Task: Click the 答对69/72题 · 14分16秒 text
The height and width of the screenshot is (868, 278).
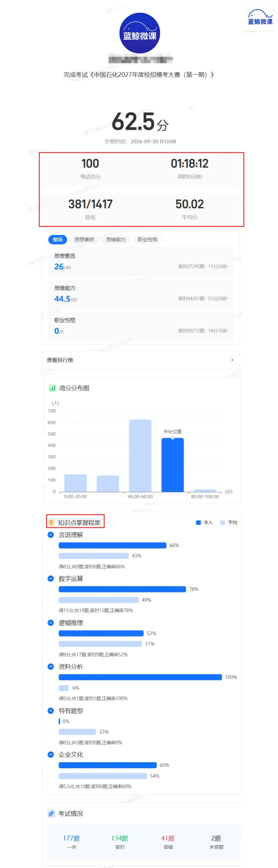Action: pyautogui.click(x=202, y=331)
